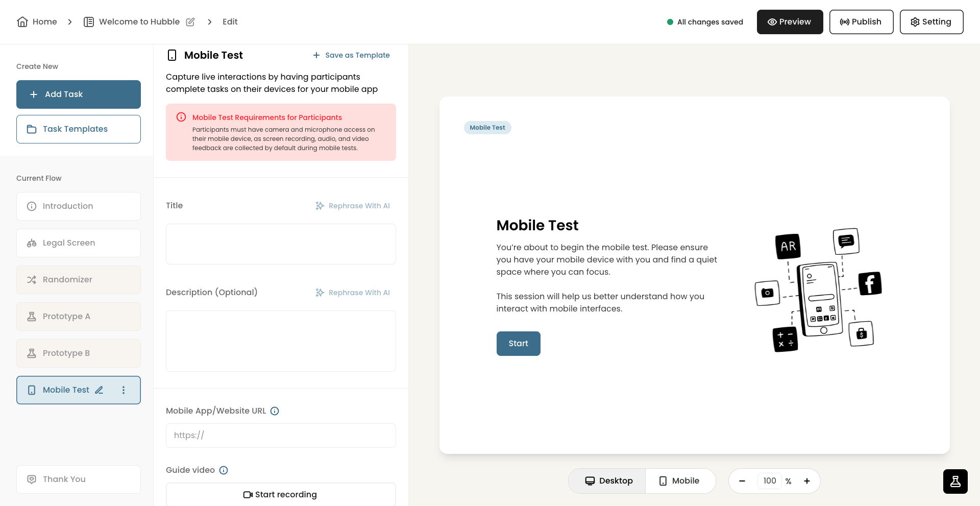The height and width of the screenshot is (506, 980).
Task: Increase zoom with plus button
Action: coord(807,481)
